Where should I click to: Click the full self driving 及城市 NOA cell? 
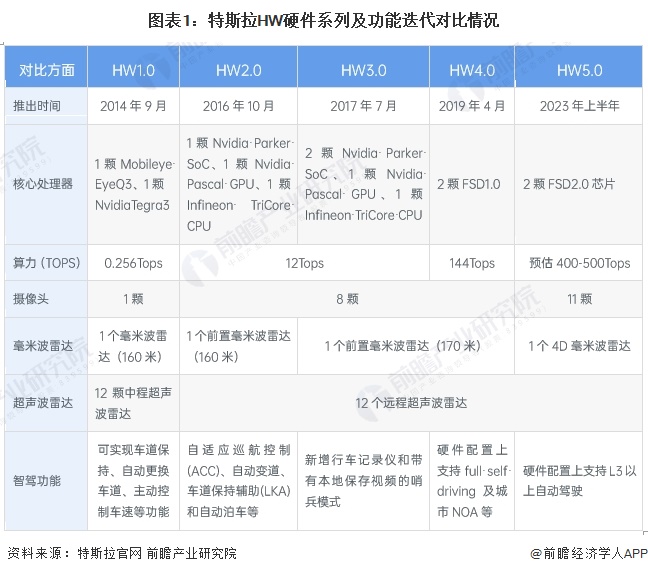point(472,481)
